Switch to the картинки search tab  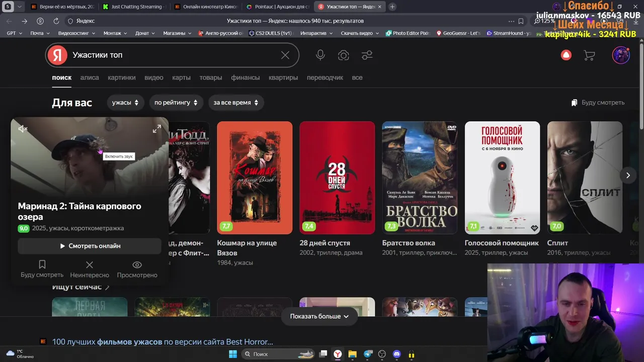122,77
